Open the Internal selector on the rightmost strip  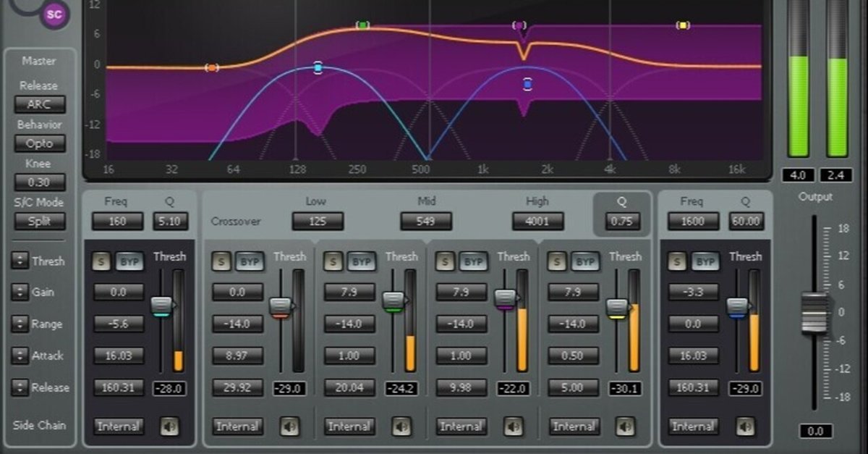[x=693, y=426]
